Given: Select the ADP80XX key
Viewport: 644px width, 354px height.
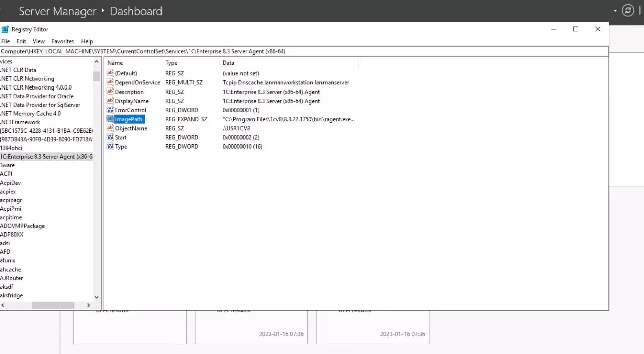Looking at the screenshot, I should 12,235.
